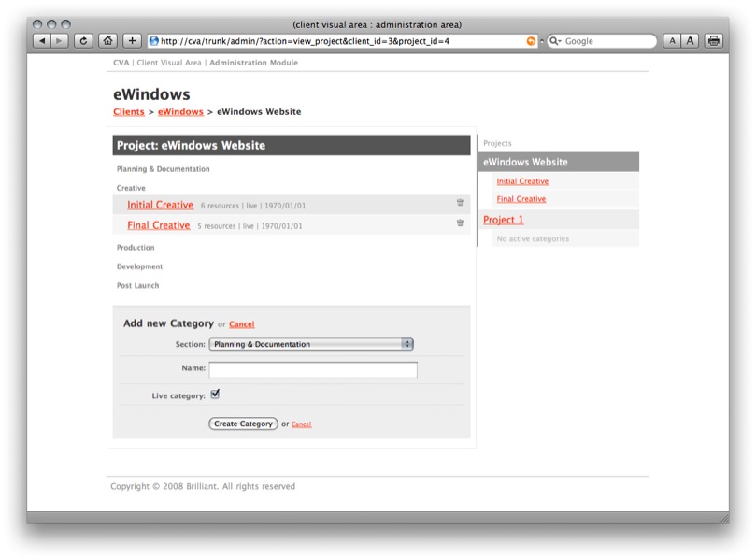Click the orange RSS/snapback icon in the address bar
This screenshot has height=560, width=756.
coord(532,41)
